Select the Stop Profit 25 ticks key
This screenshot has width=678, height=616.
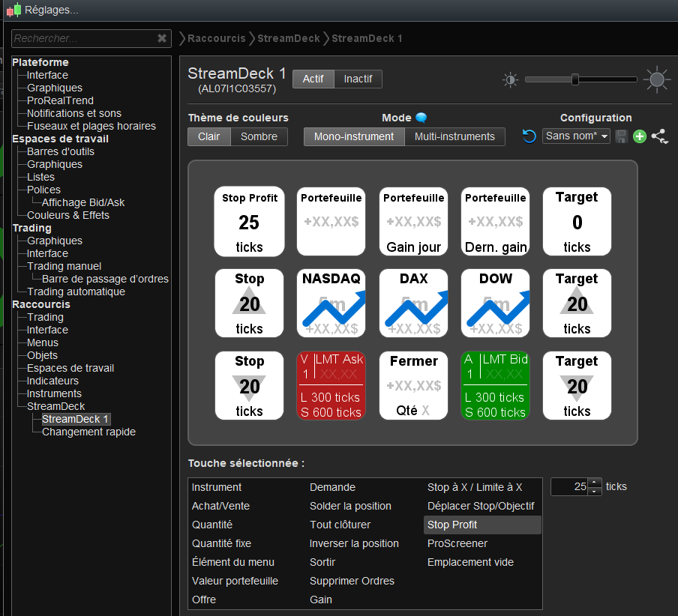249,222
